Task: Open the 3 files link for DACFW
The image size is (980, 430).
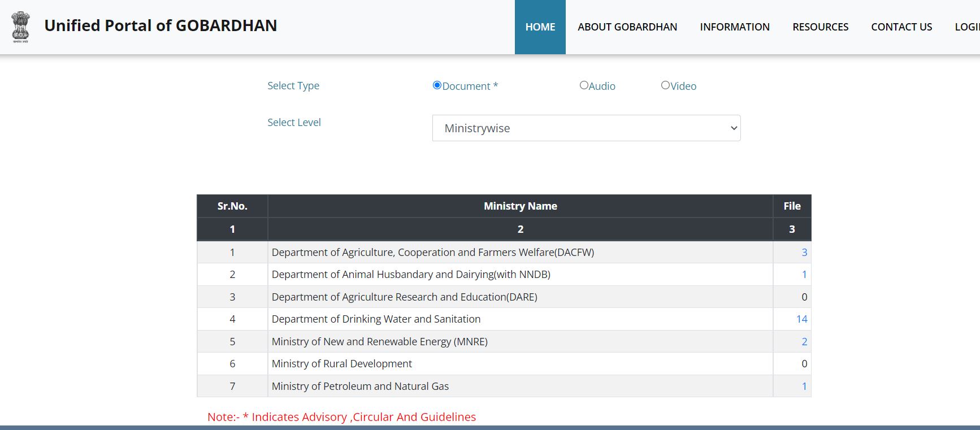Action: point(804,253)
